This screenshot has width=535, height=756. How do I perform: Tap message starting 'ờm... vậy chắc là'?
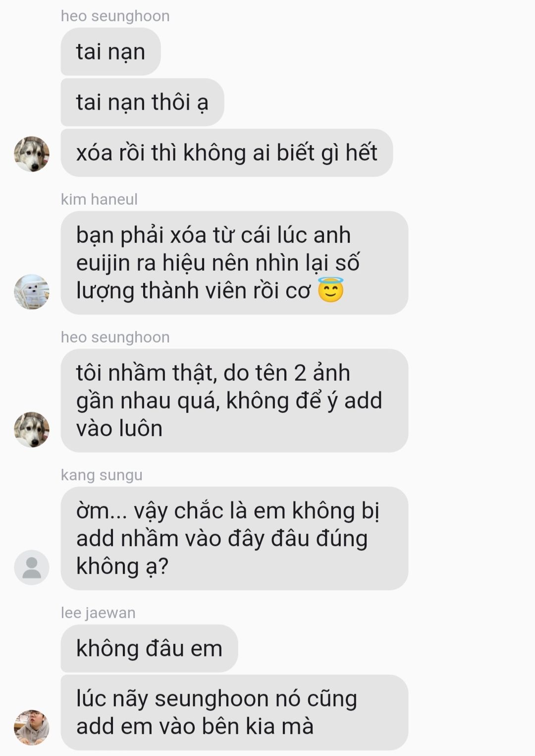(x=234, y=538)
